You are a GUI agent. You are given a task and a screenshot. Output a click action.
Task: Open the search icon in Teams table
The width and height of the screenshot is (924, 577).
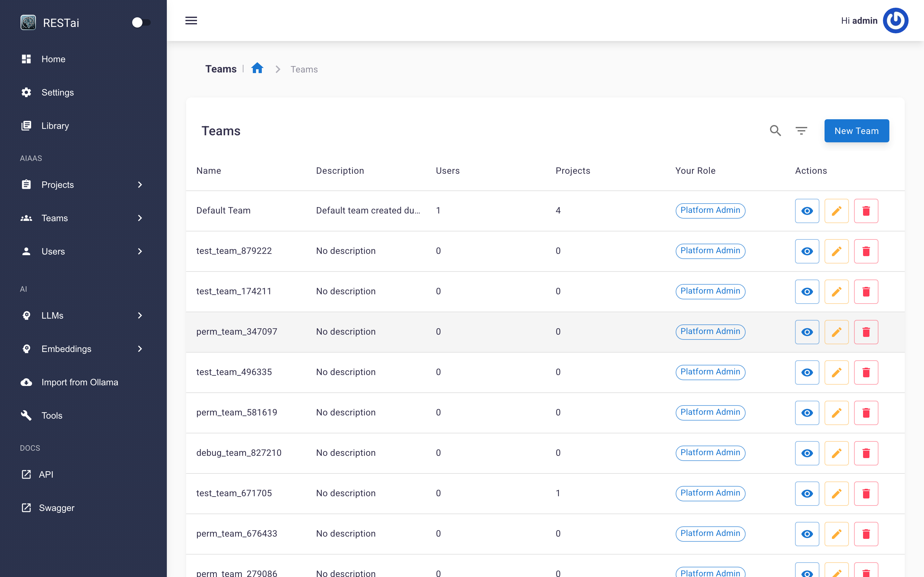[775, 131]
